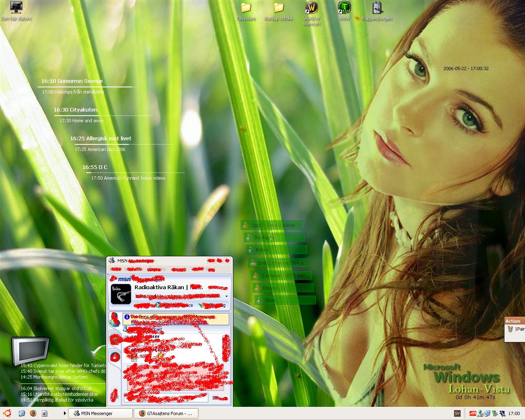Click the Kimaski contact popup
Image resolution: width=525 pixels, height=420 pixels.
(283, 288)
